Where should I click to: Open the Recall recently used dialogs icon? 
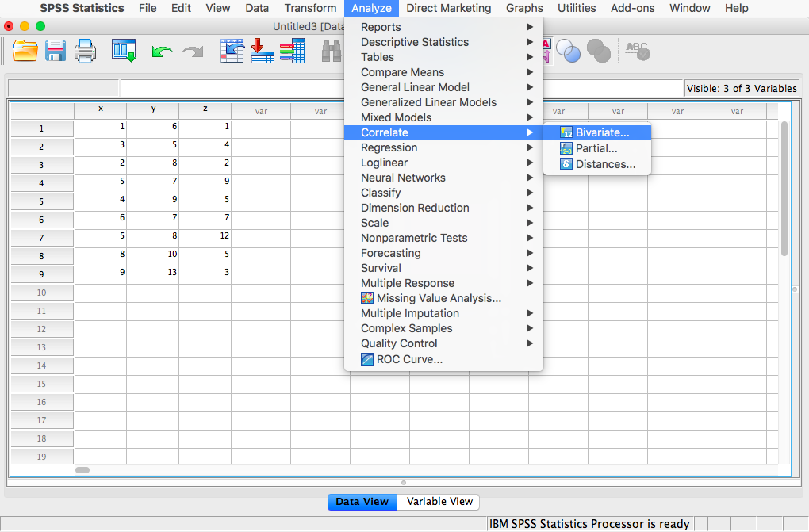point(124,51)
